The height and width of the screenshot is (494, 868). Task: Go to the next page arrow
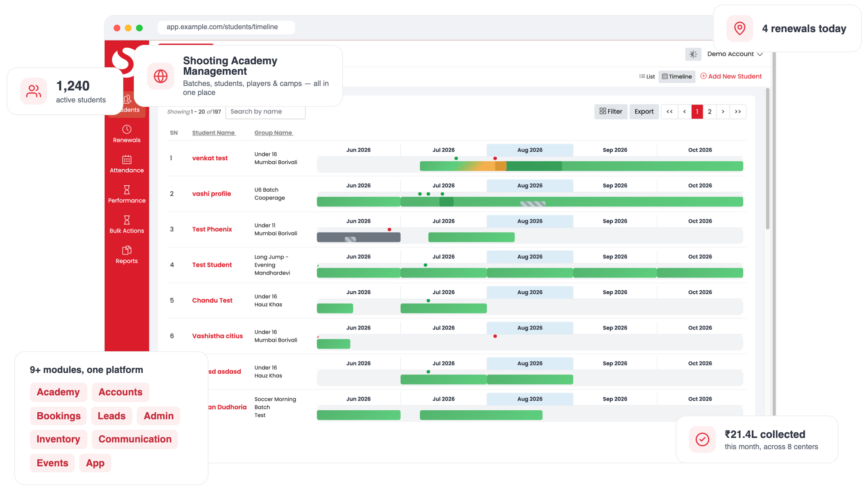tap(723, 111)
